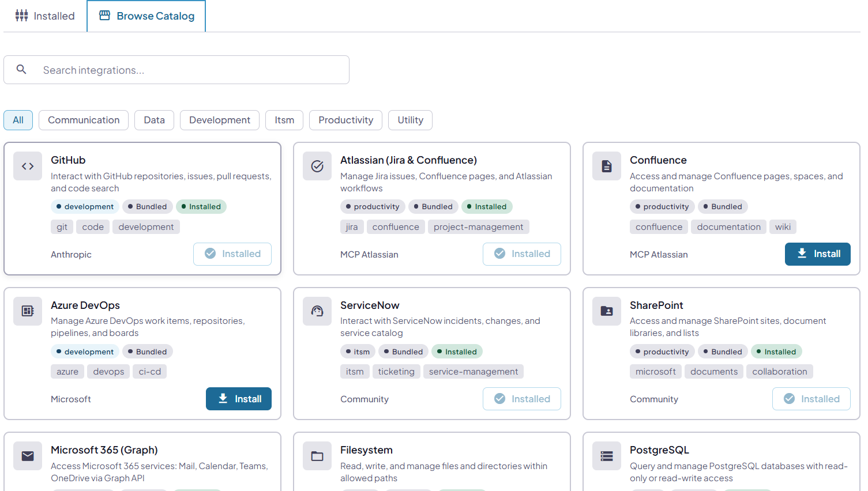Viewport: 868px width, 491px height.
Task: Click the GitHub code brackets icon
Action: click(27, 166)
